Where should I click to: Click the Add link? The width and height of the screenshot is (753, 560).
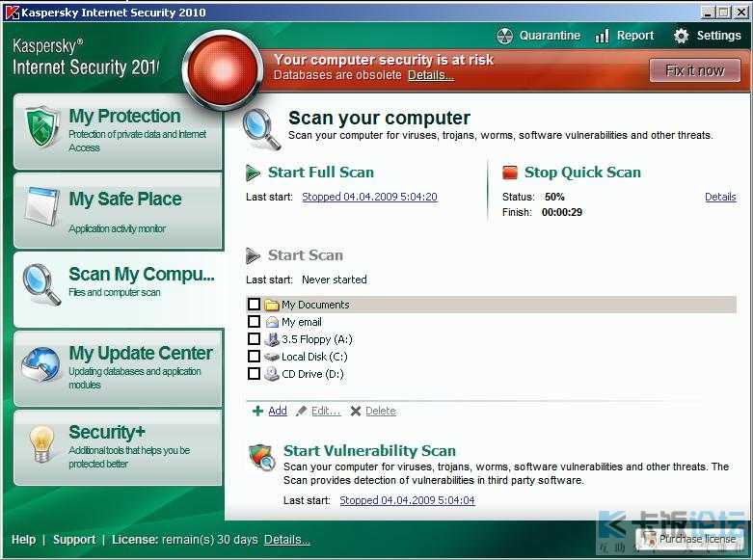(x=278, y=412)
